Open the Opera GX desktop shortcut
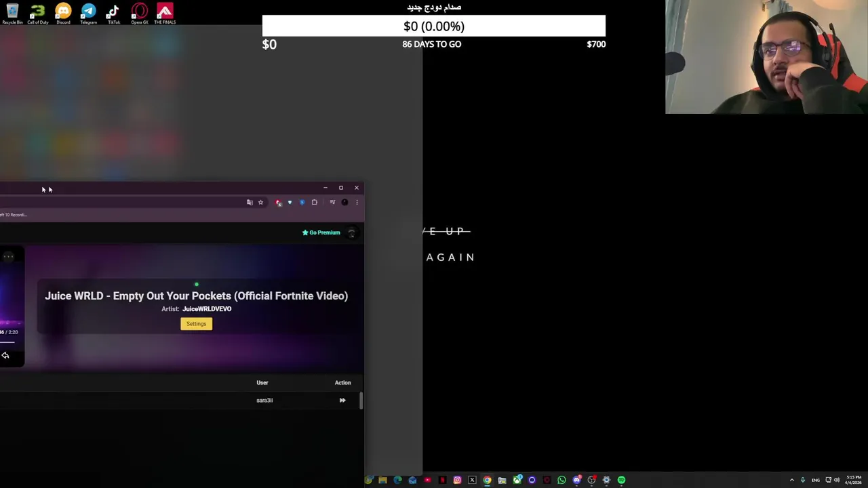This screenshot has width=868, height=488. pyautogui.click(x=139, y=13)
